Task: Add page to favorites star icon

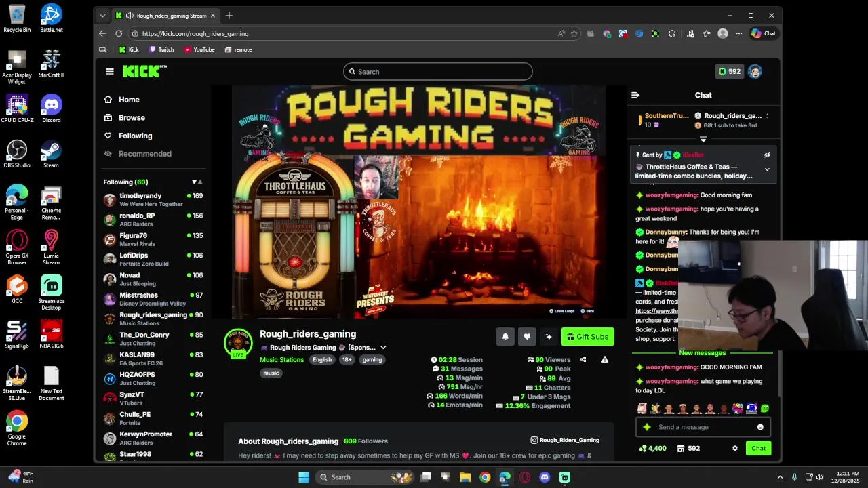Action: coord(574,33)
